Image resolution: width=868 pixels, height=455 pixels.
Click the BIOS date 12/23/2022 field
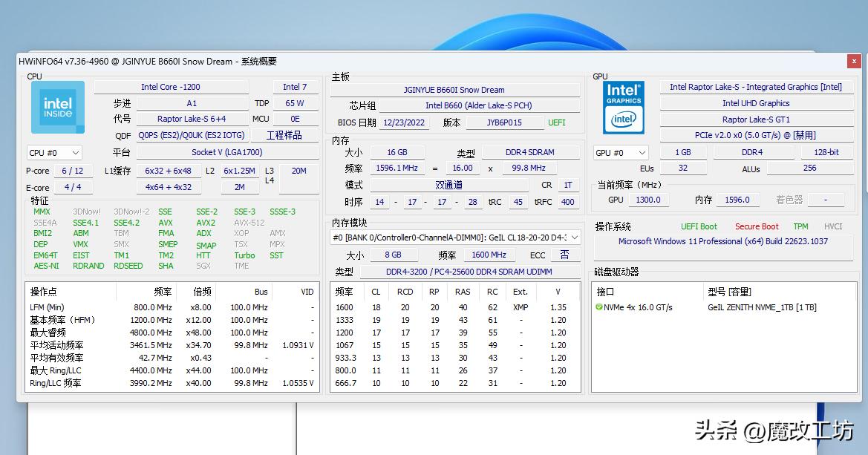(404, 122)
